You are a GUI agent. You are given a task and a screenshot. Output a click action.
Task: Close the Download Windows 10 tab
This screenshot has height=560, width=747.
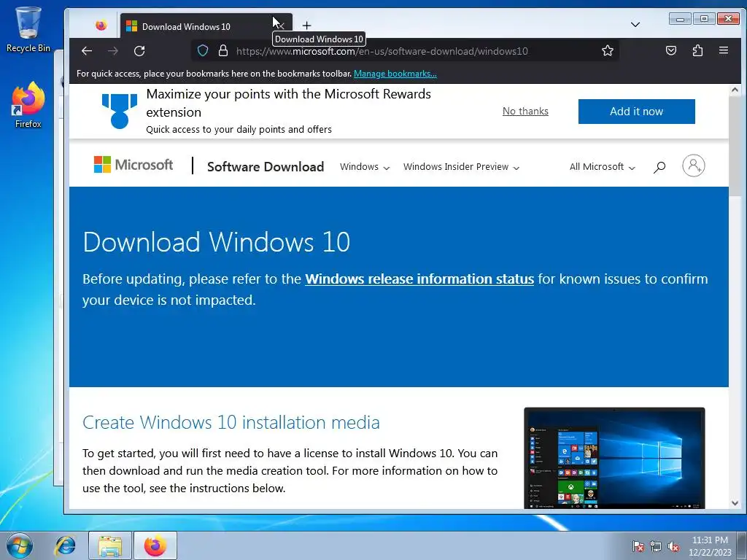tap(280, 26)
